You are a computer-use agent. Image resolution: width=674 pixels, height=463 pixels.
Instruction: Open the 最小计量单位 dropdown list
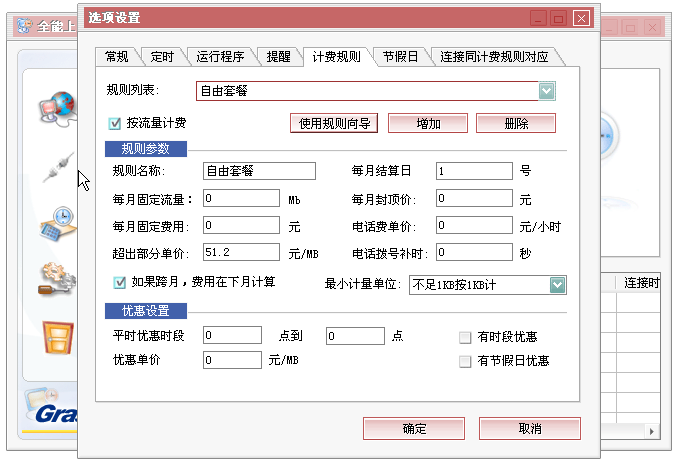(557, 286)
